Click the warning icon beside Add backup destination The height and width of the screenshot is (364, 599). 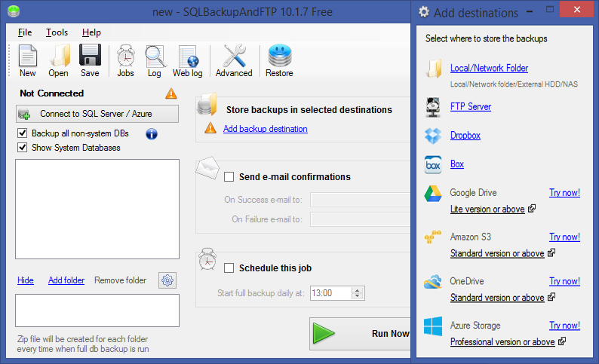click(210, 128)
